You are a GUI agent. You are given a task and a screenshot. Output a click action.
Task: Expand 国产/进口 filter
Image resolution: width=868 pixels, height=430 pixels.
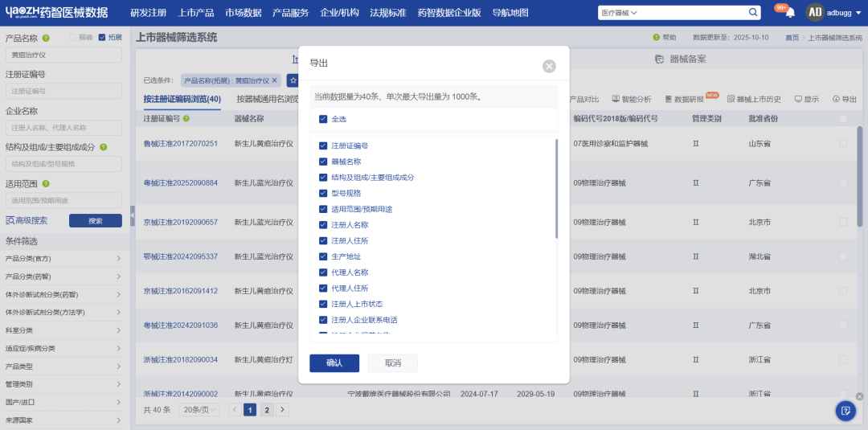point(63,402)
